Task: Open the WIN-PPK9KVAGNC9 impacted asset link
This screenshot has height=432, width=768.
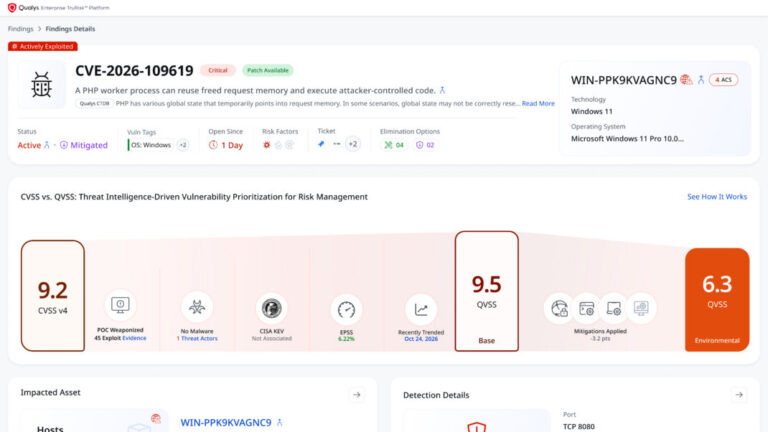Action: click(x=226, y=422)
